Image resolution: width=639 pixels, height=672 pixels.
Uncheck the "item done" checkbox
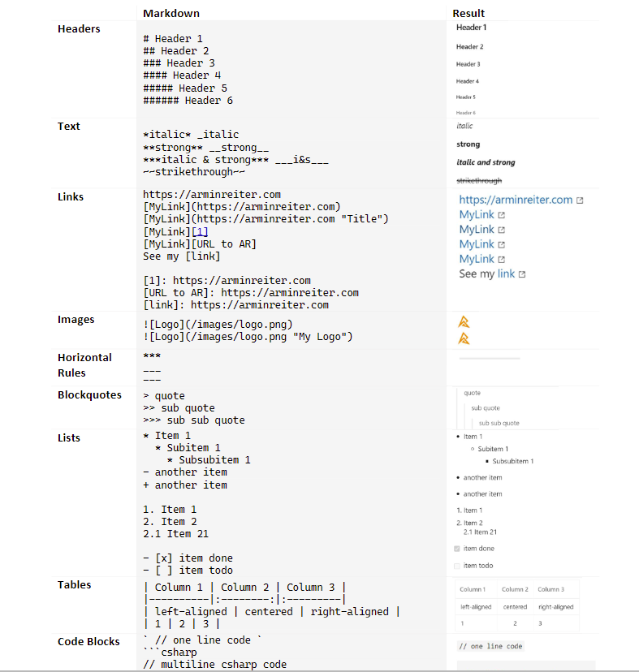tap(457, 549)
